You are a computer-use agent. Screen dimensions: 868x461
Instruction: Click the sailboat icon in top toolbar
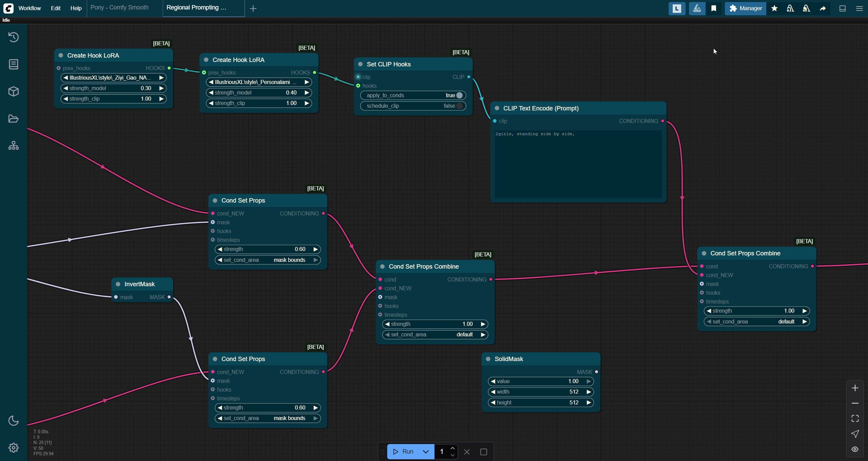(x=697, y=8)
